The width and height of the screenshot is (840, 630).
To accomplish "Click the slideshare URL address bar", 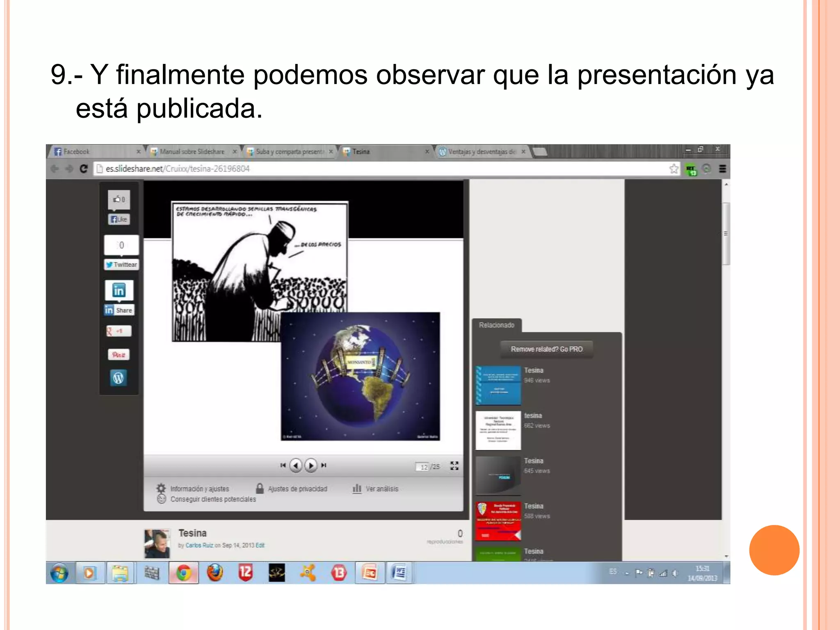I will tap(386, 169).
